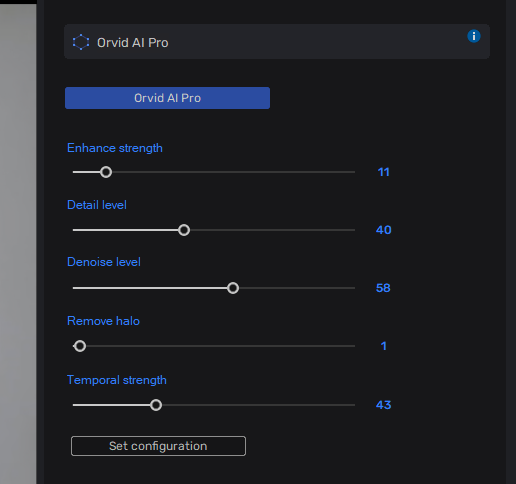Click the Remove halo slider handle
516x484 pixels.
80,346
